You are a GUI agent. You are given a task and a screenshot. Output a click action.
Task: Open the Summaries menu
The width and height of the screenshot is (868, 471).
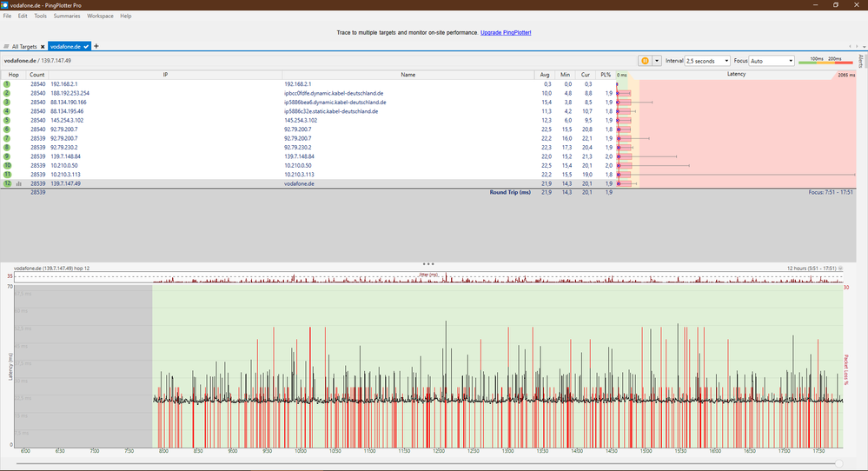click(67, 17)
